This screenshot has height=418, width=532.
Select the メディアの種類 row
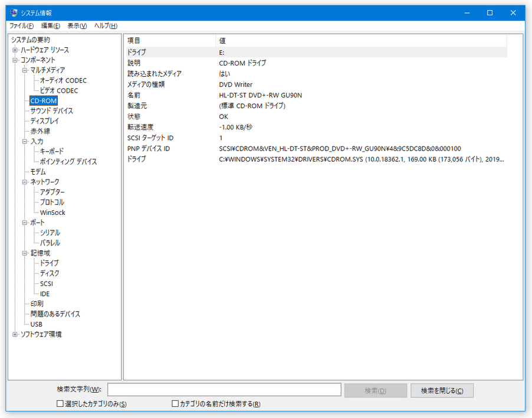(x=316, y=84)
